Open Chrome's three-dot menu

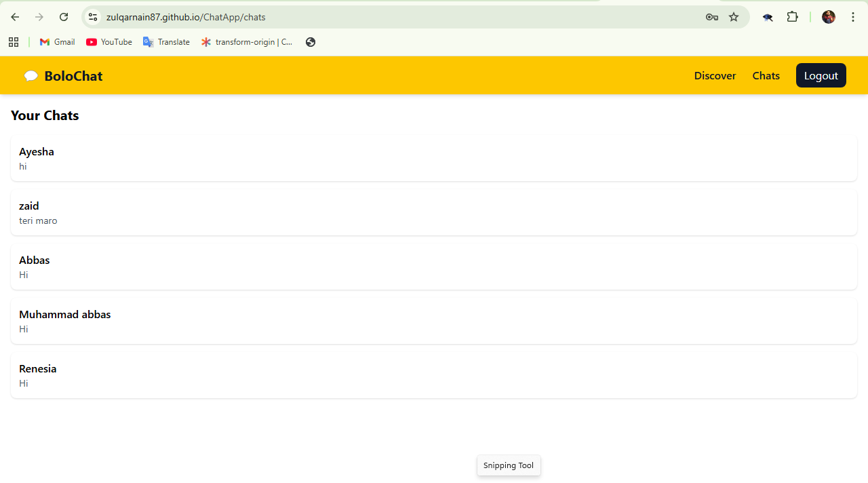pos(852,17)
